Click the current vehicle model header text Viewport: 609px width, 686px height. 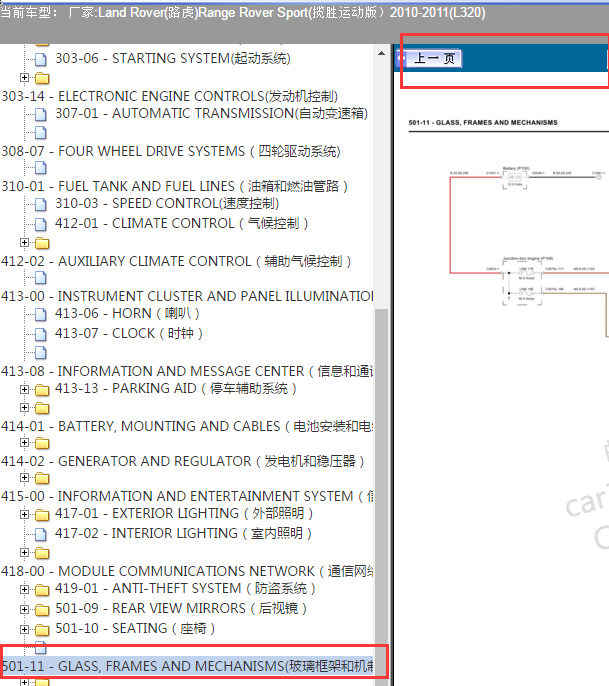243,12
